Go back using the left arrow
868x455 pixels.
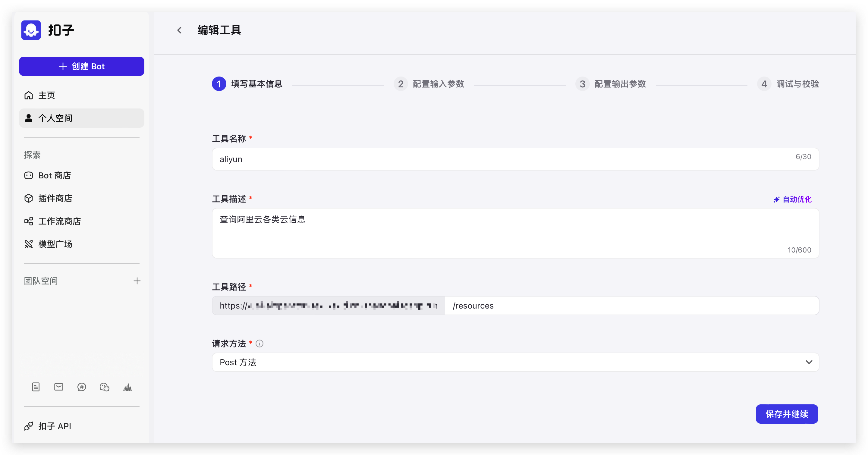(179, 30)
